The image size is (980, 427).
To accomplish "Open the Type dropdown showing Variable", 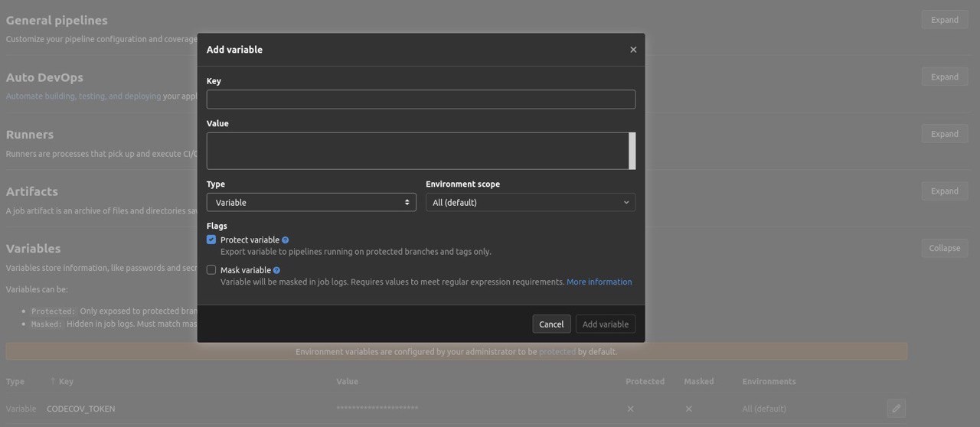I will tap(312, 202).
